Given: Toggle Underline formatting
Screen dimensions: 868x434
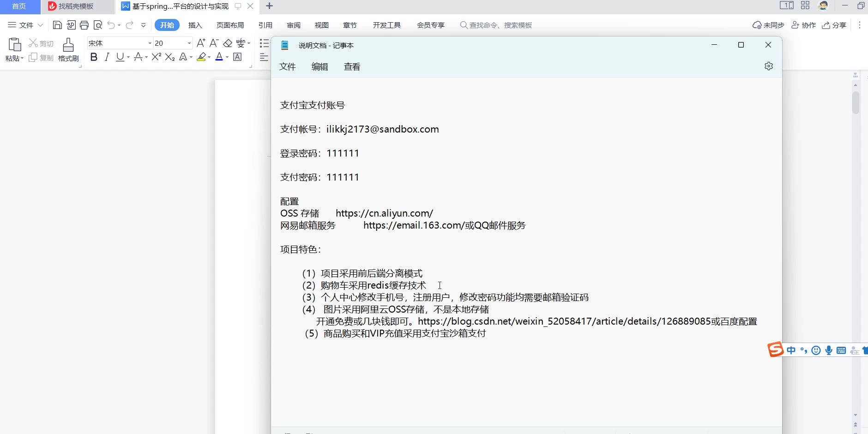Looking at the screenshot, I should (120, 57).
